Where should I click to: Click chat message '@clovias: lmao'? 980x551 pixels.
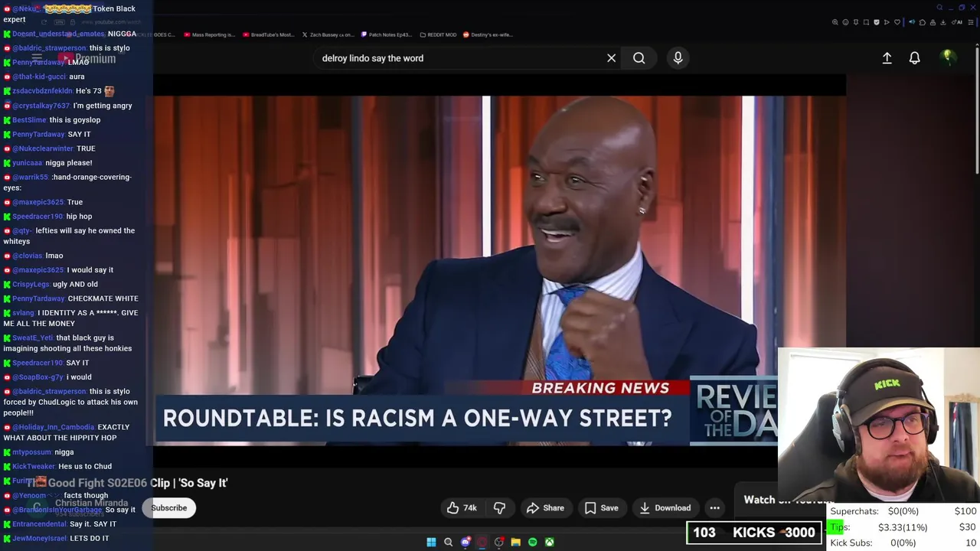pyautogui.click(x=33, y=256)
